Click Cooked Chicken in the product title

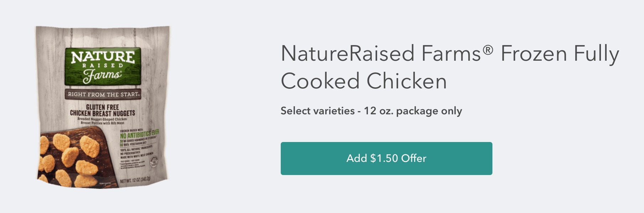[x=364, y=81]
